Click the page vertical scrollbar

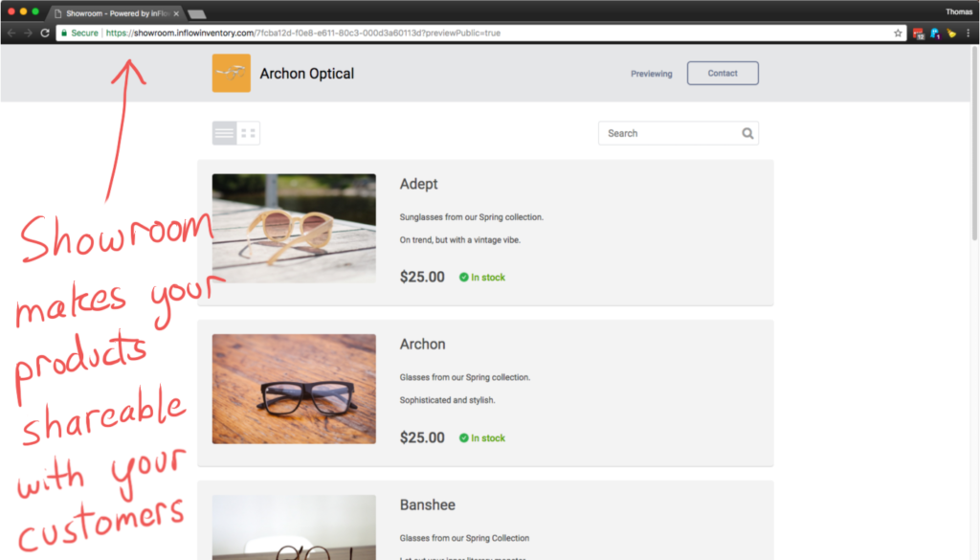(974, 144)
